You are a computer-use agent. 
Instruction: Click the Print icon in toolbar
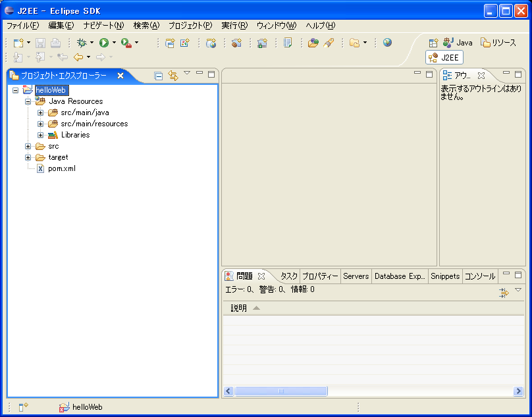[56, 43]
